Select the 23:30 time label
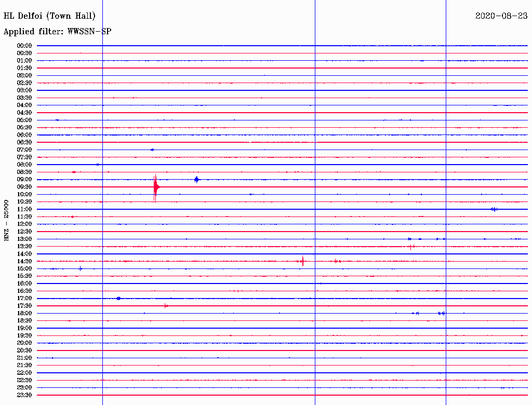532x405 pixels. click(24, 395)
